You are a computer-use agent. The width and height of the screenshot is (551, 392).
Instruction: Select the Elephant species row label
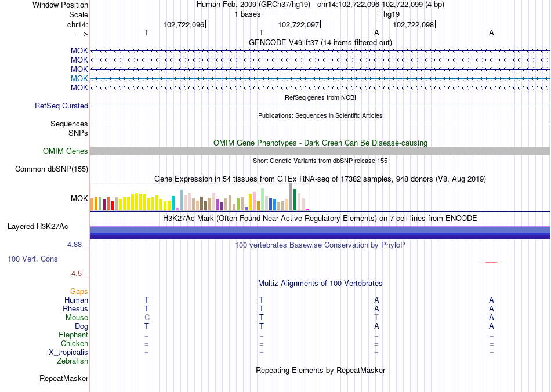pos(74,335)
